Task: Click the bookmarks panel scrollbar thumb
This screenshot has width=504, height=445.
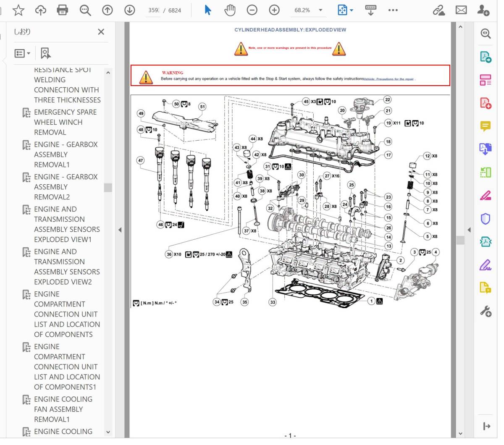Action: (108, 187)
